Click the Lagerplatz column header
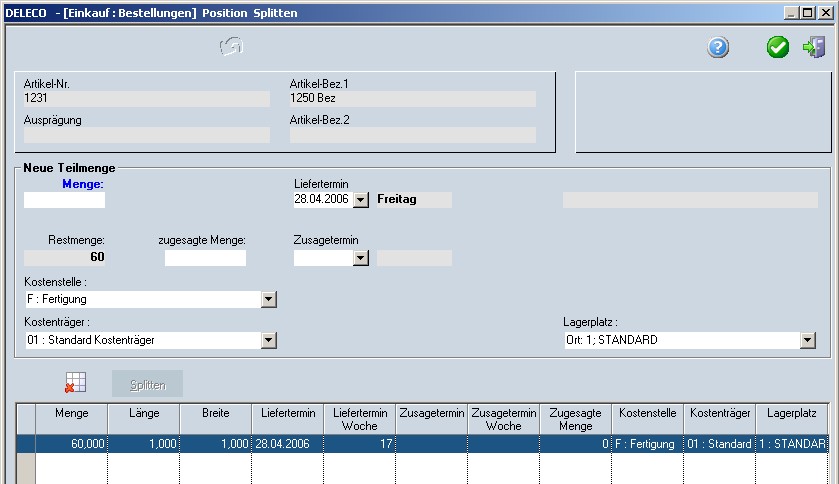This screenshot has width=839, height=484. 791,412
